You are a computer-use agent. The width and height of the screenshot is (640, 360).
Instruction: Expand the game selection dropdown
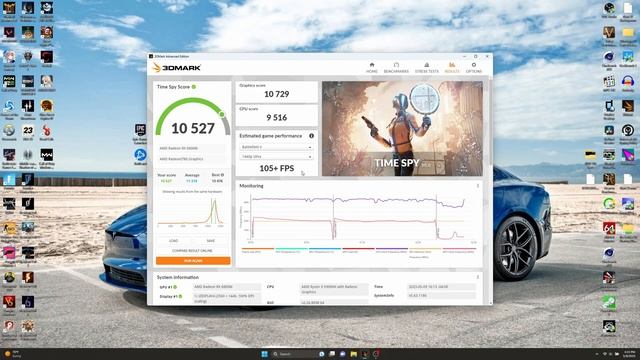tap(276, 147)
